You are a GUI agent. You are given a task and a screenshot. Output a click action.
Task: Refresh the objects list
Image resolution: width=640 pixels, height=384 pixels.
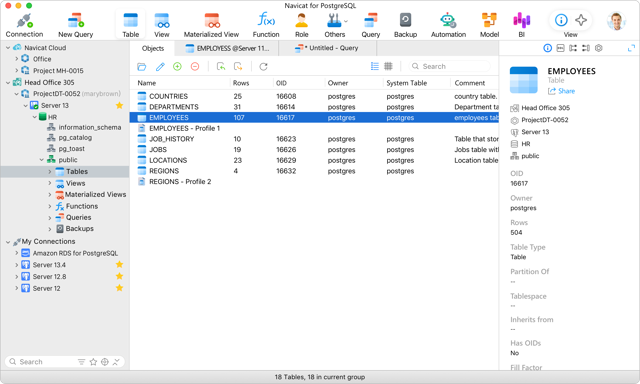point(263,67)
